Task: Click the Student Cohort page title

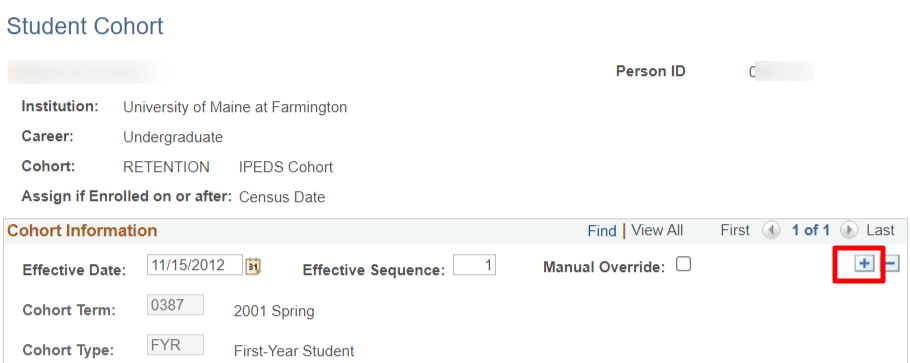Action: point(85,27)
